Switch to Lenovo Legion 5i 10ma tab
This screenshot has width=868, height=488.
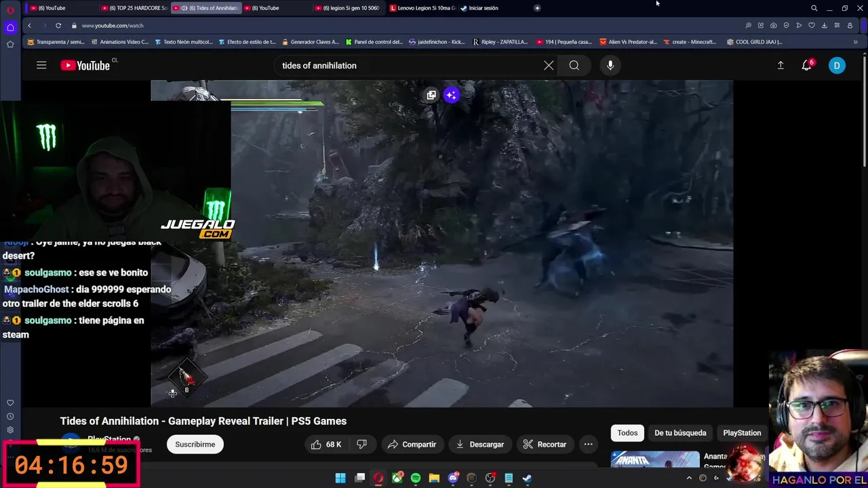[x=421, y=8]
